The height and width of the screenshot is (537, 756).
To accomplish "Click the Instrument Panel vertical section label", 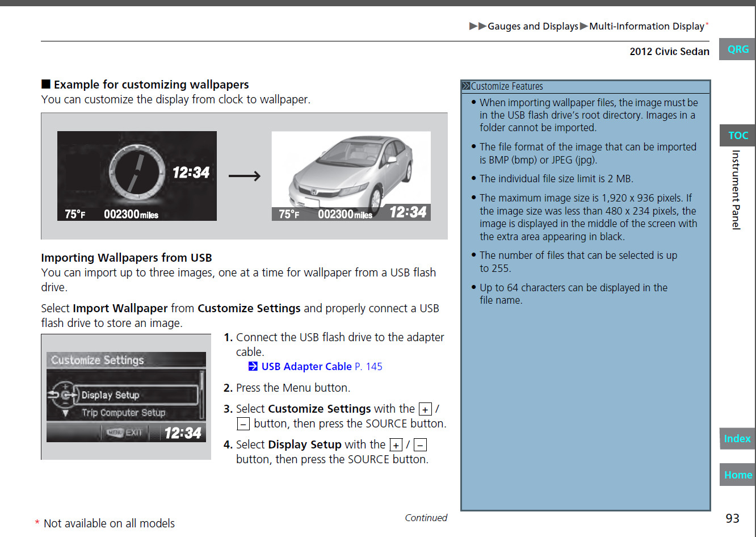I will (736, 190).
